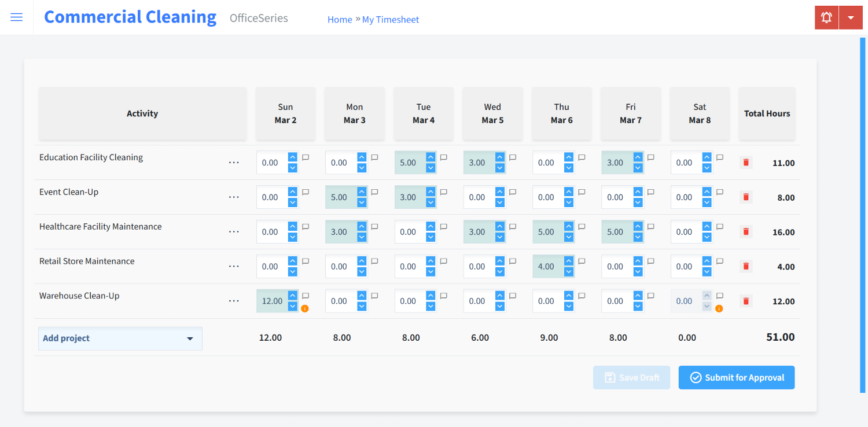Screen dimensions: 868x427
Task: Increment Friday hours for Healthcare Facility Maintenance
Action: click(x=637, y=227)
